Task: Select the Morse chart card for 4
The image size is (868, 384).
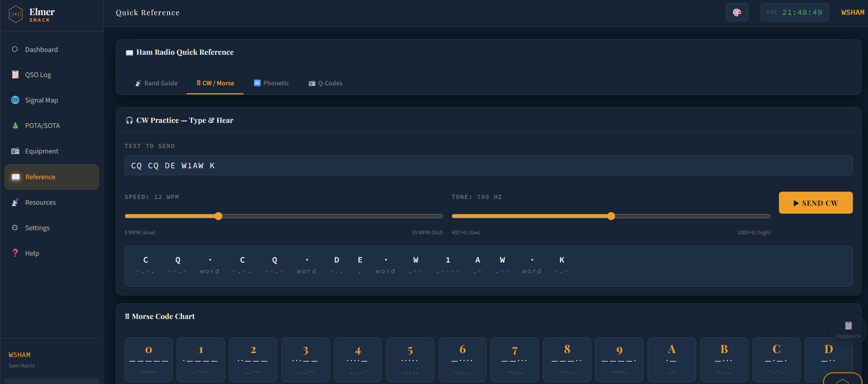Action: coord(358,359)
